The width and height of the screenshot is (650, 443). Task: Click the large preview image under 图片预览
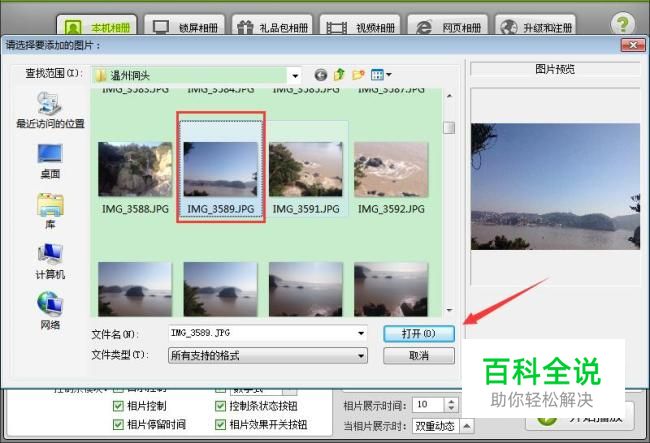(555, 186)
